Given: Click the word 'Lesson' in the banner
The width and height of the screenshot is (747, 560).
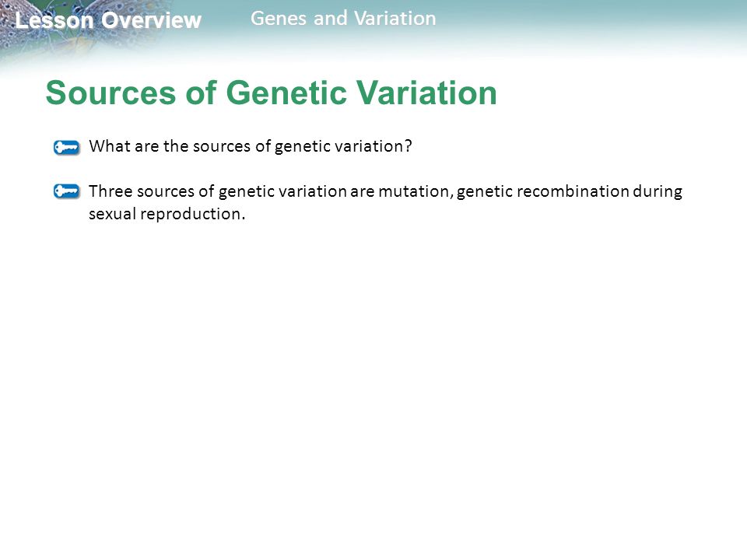Looking at the screenshot, I should [54, 20].
